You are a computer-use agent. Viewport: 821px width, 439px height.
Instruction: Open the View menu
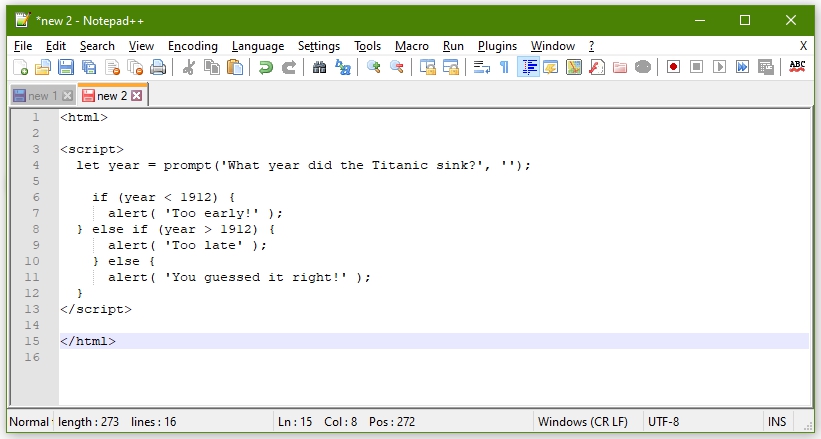pos(141,46)
